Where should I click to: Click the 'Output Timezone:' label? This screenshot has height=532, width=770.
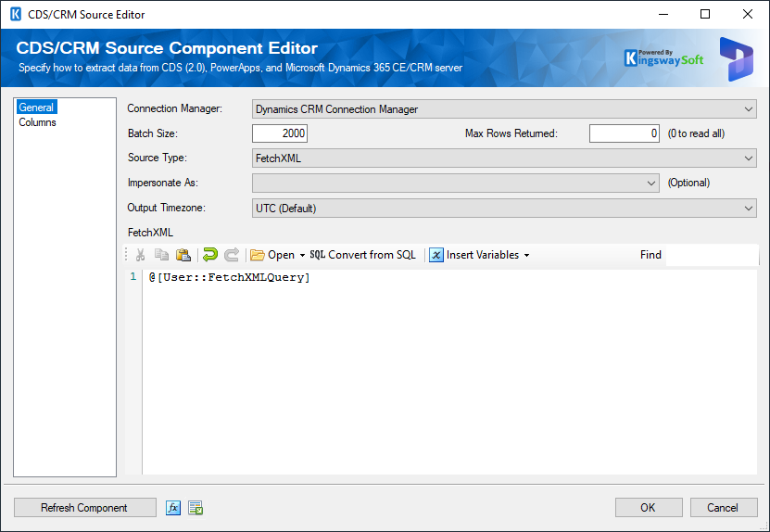[x=167, y=208]
